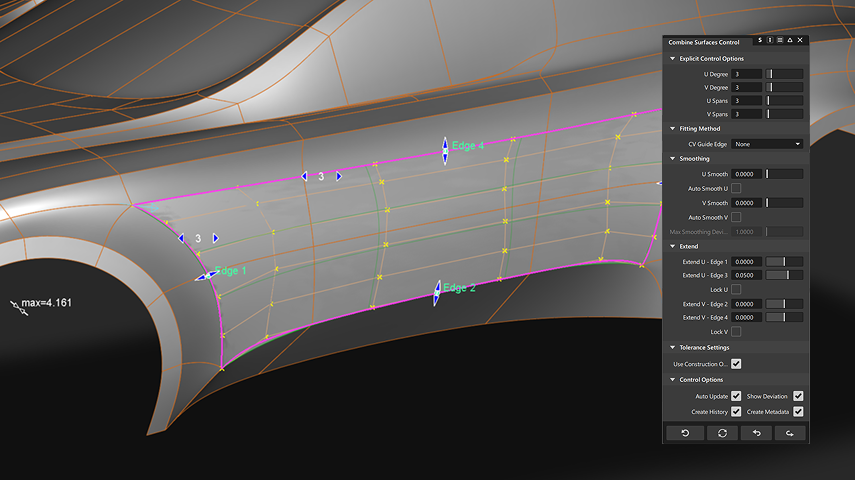Click the right arrow beside Edge 1 span count
The width and height of the screenshot is (855, 480).
[216, 238]
